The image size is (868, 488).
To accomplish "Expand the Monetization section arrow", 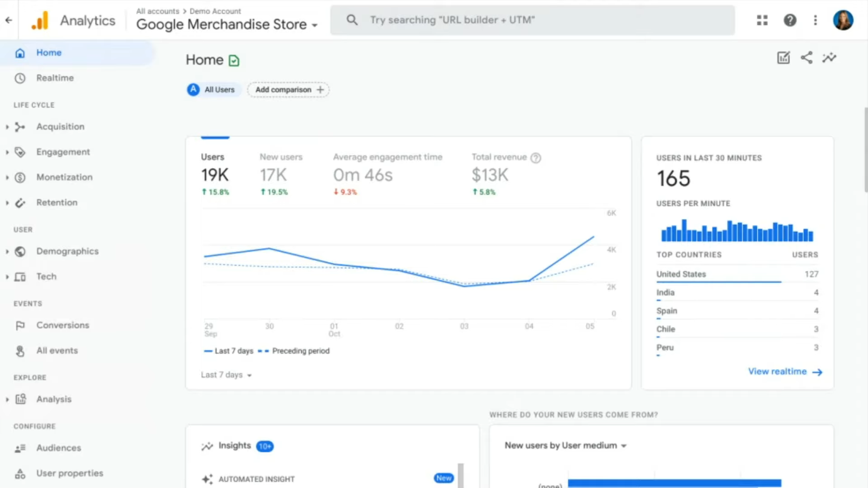I will coord(7,177).
